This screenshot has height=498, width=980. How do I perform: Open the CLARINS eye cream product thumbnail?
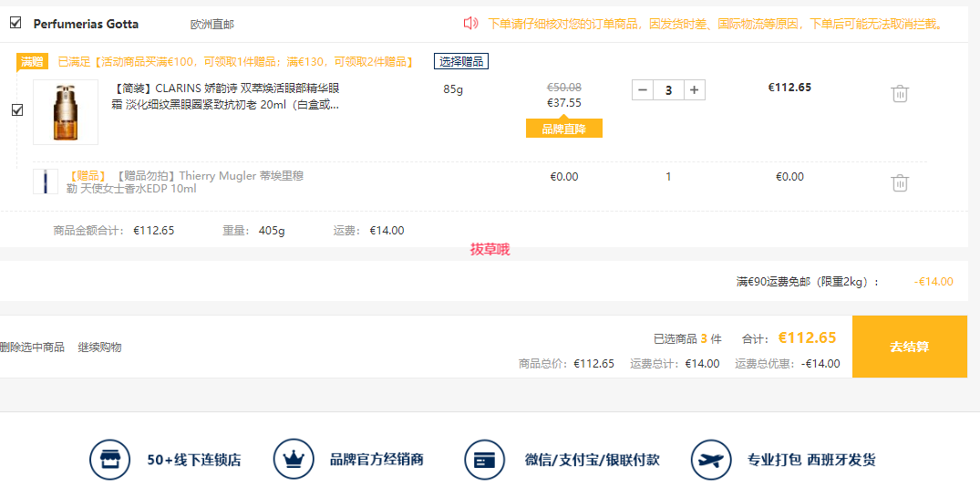tap(66, 112)
